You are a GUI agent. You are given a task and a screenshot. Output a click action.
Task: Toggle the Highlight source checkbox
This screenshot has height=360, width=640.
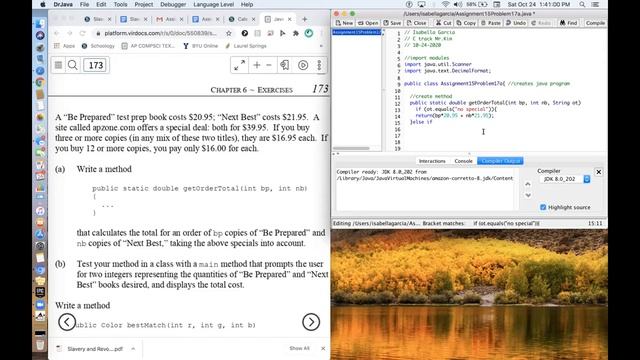pyautogui.click(x=543, y=207)
